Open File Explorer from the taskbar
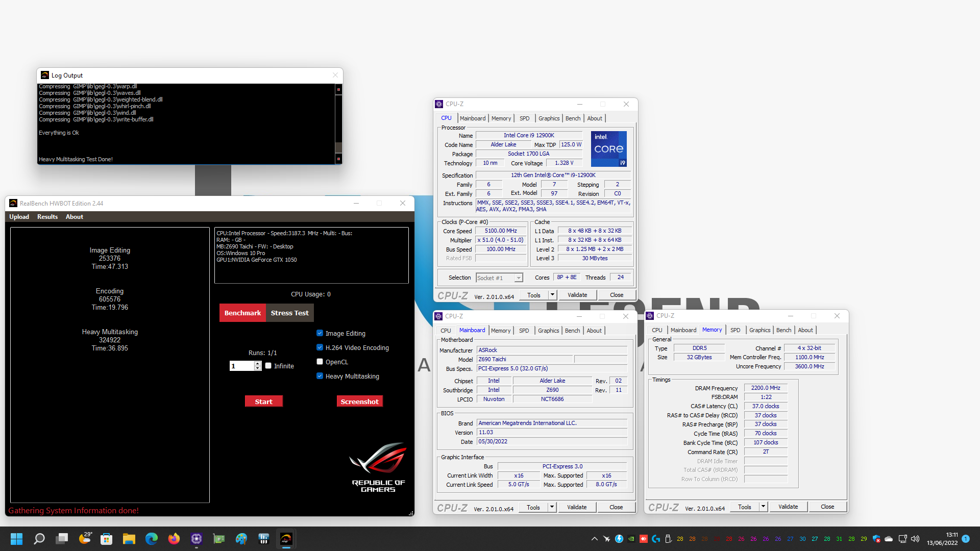This screenshot has height=551, width=980. click(129, 539)
